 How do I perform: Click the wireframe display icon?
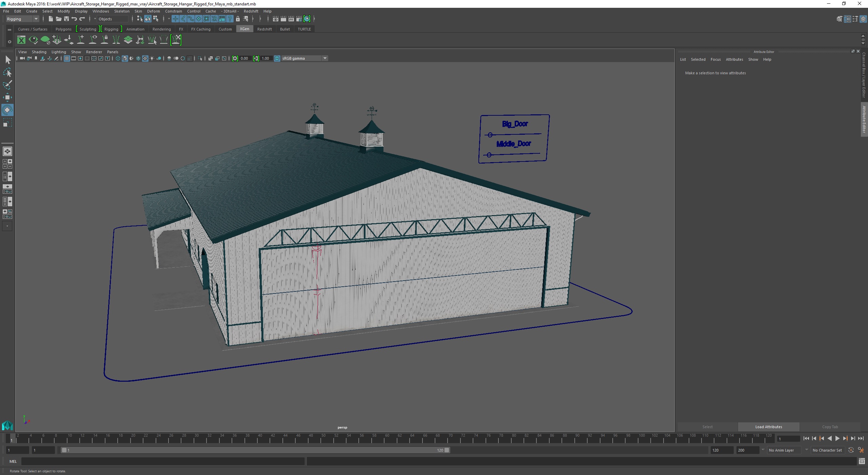(117, 58)
